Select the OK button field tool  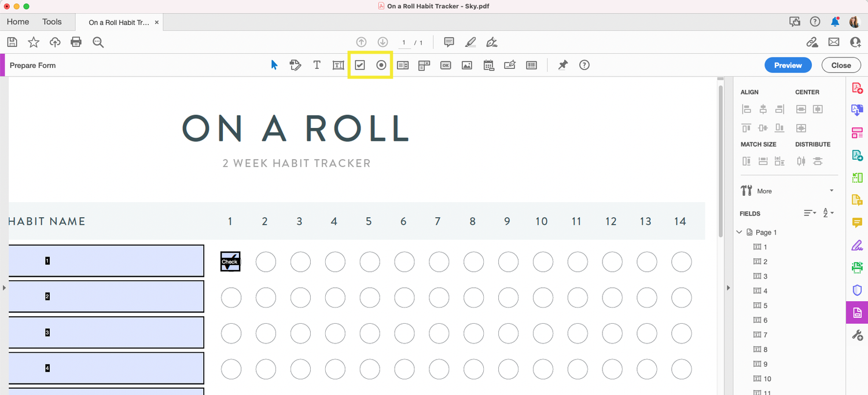pos(446,65)
